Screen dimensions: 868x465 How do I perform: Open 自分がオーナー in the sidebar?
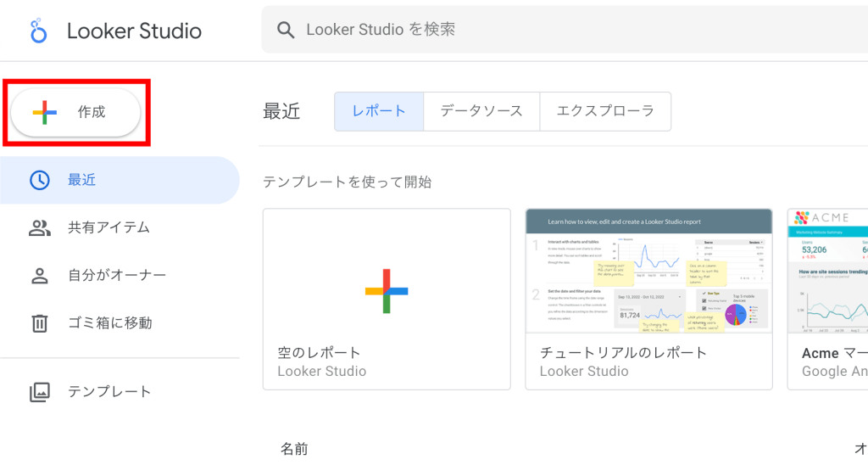click(120, 276)
